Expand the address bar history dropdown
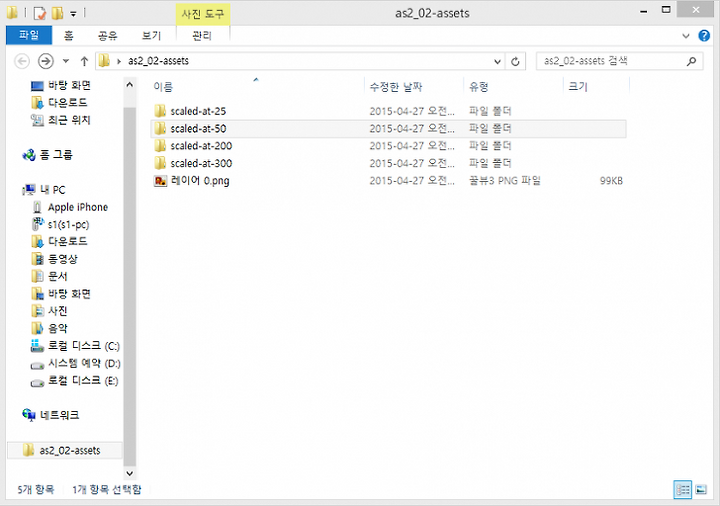Screen dimensions: 720x506 coord(497,62)
